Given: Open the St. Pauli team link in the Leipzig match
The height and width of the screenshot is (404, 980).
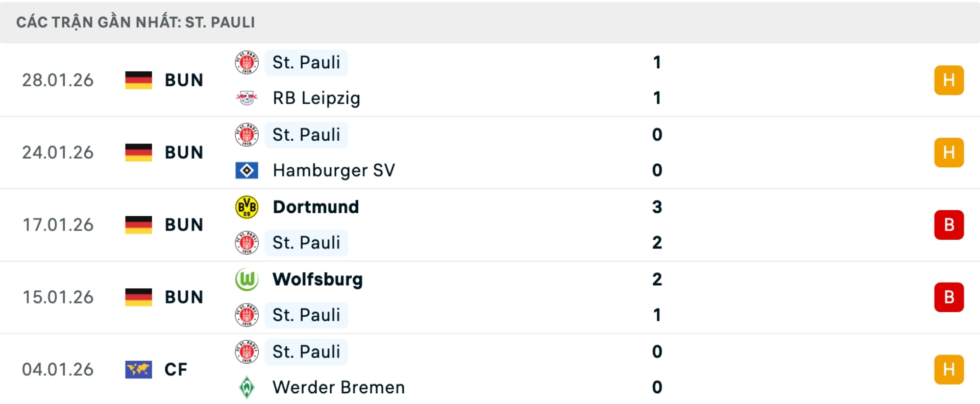Looking at the screenshot, I should [x=306, y=62].
